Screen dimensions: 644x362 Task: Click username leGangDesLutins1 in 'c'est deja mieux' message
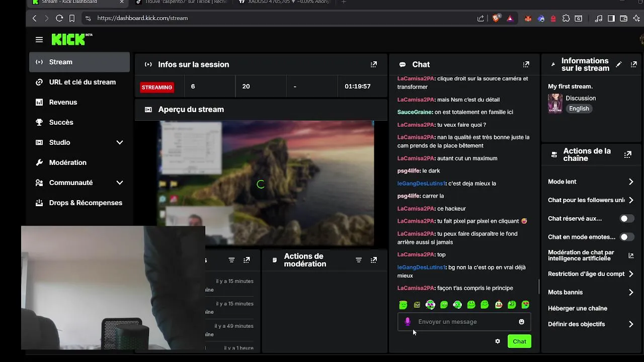(x=422, y=184)
